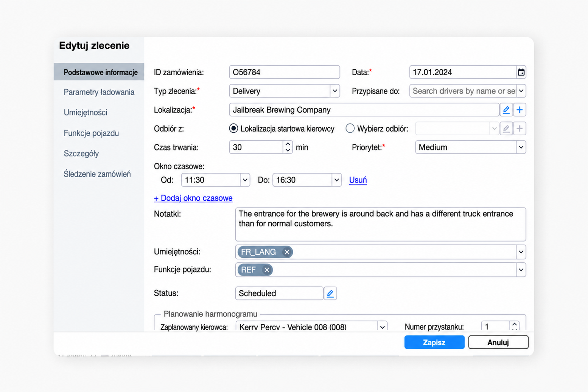Viewport: 588px width, 392px height.
Task: Switch to Szczegóły section
Action: pyautogui.click(x=81, y=153)
